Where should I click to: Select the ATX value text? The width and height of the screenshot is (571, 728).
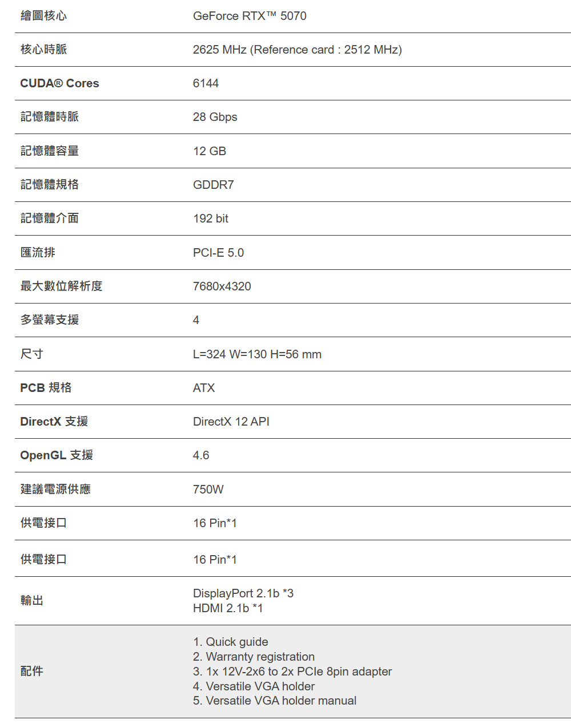[x=204, y=388]
